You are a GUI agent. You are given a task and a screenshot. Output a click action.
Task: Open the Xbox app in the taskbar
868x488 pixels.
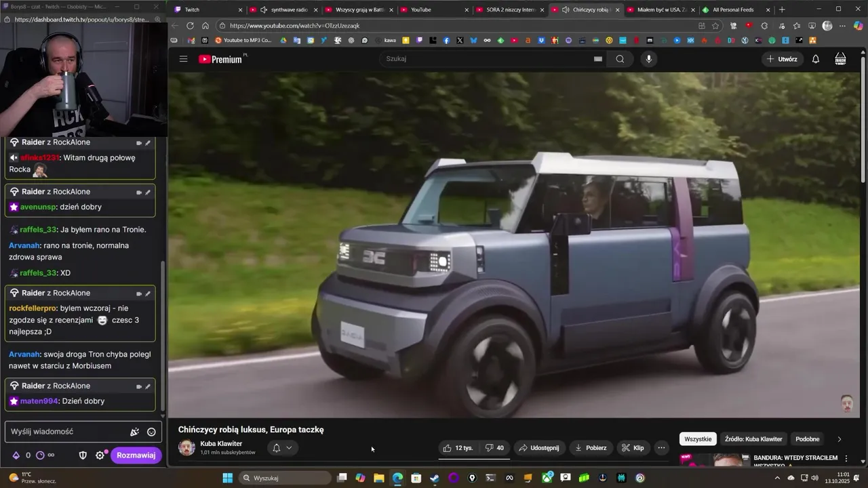coord(547,478)
